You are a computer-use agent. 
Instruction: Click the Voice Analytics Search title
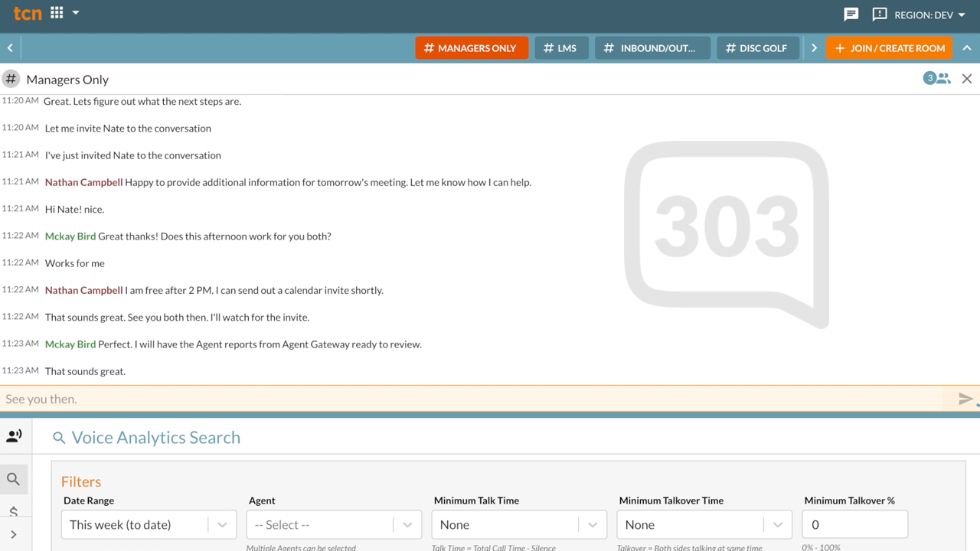[x=156, y=438]
